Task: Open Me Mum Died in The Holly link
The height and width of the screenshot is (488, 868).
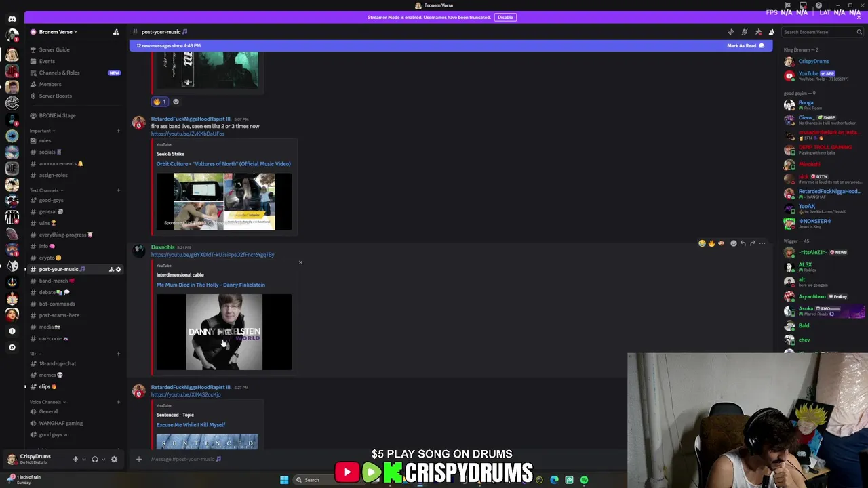Action: pyautogui.click(x=210, y=285)
